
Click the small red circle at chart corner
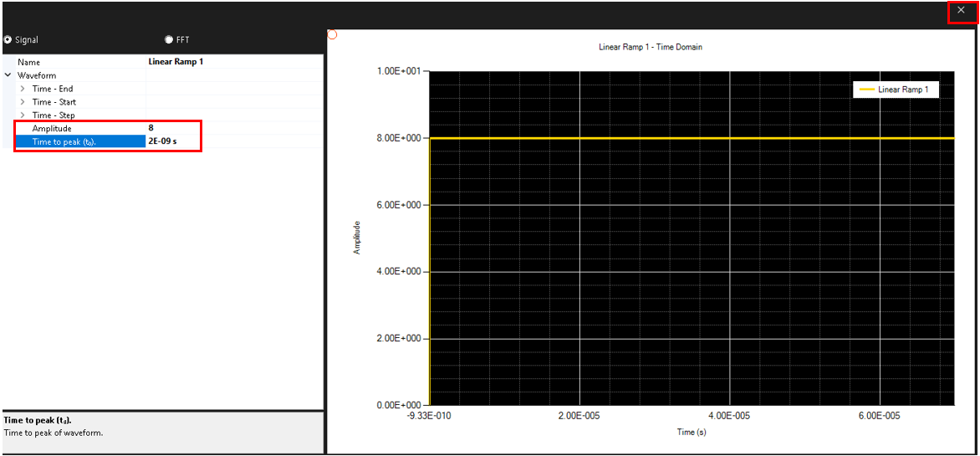(332, 34)
